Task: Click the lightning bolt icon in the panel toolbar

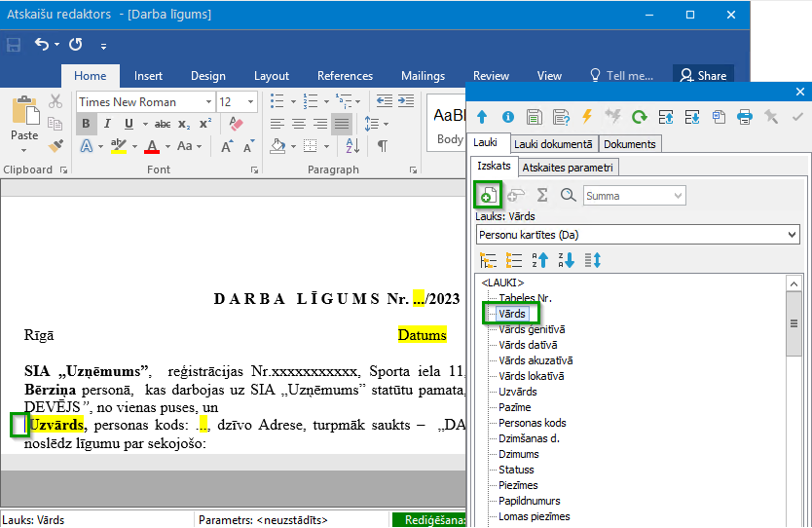Action: click(587, 117)
